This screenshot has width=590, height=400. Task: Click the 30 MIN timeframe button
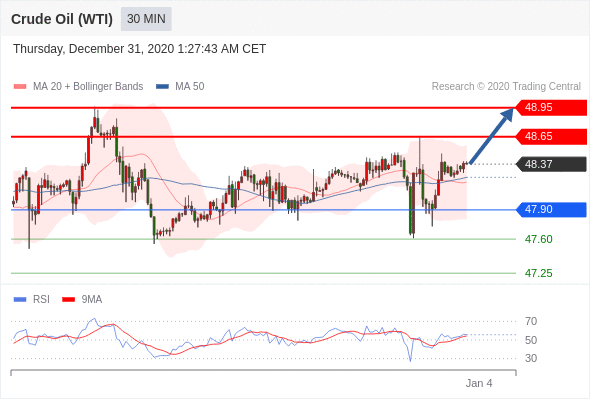[x=146, y=19]
